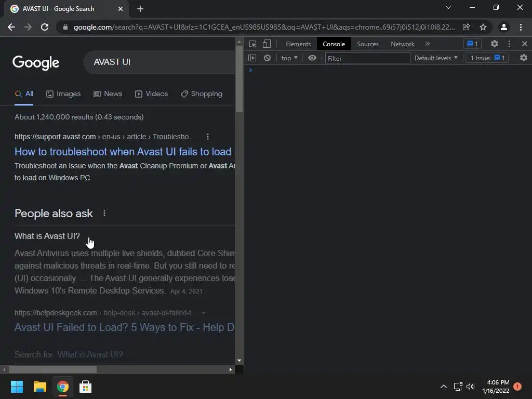
Task: Go to Google home via logo
Action: 36,62
